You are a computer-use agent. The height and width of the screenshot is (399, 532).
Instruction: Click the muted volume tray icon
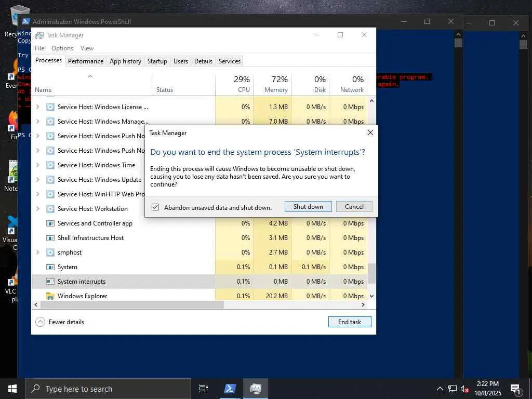[464, 389]
